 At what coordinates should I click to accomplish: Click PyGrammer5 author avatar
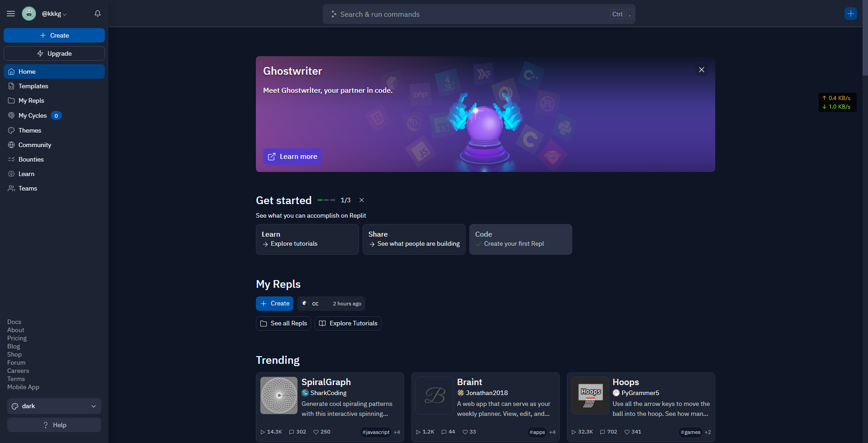[x=616, y=393]
